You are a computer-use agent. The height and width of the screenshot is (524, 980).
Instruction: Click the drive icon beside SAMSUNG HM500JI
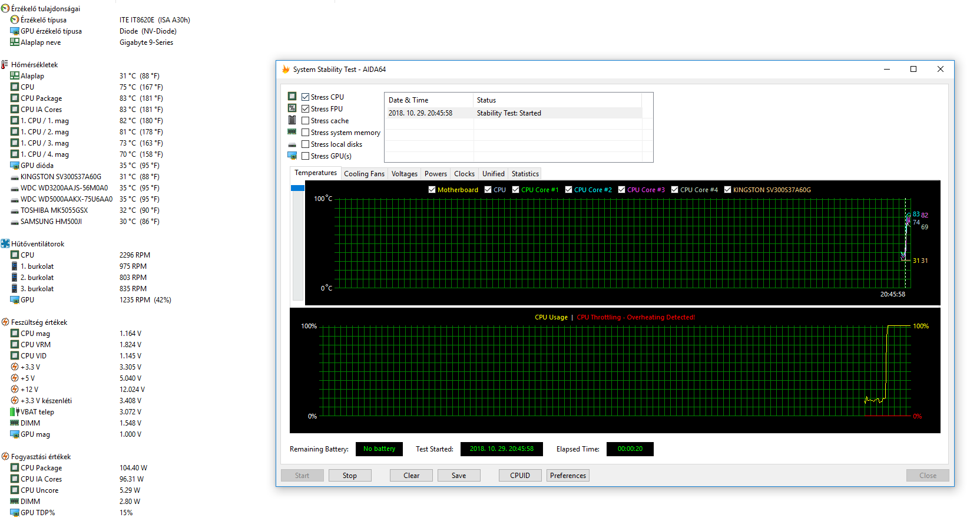(15, 222)
